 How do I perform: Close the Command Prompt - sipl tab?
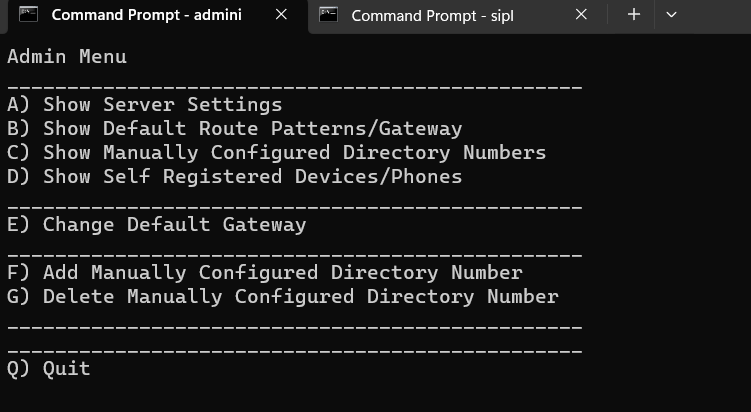coord(581,15)
